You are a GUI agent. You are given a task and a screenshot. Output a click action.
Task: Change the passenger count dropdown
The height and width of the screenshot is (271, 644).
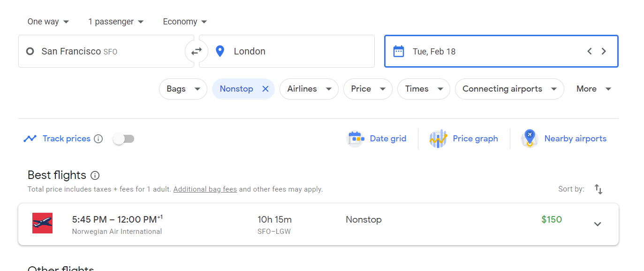(x=116, y=22)
